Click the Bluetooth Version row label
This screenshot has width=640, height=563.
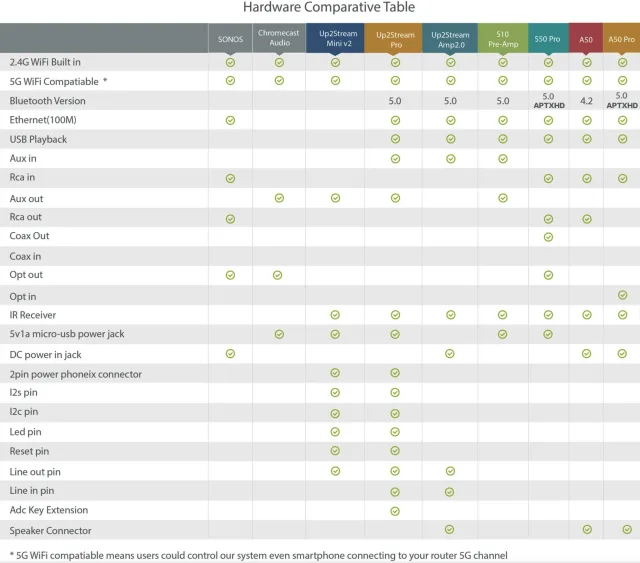[x=48, y=101]
